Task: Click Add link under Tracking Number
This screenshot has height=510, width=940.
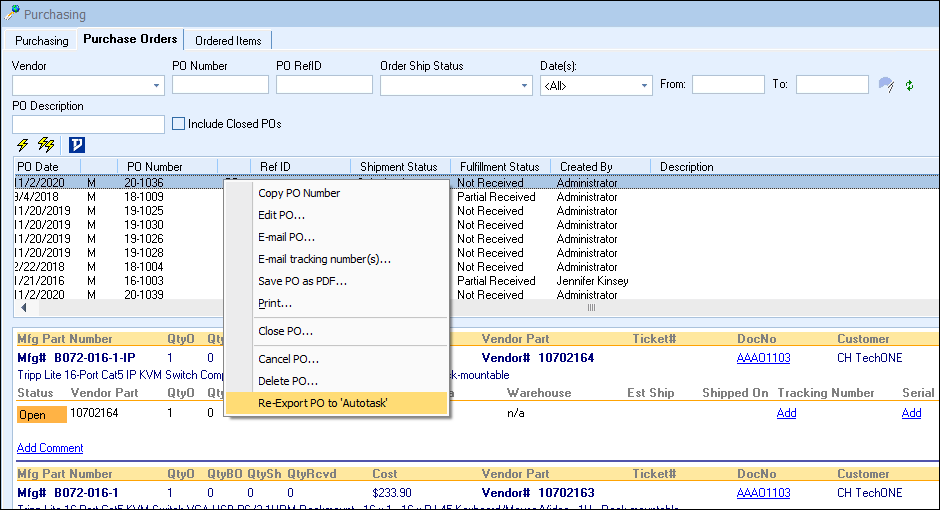Action: [x=786, y=413]
